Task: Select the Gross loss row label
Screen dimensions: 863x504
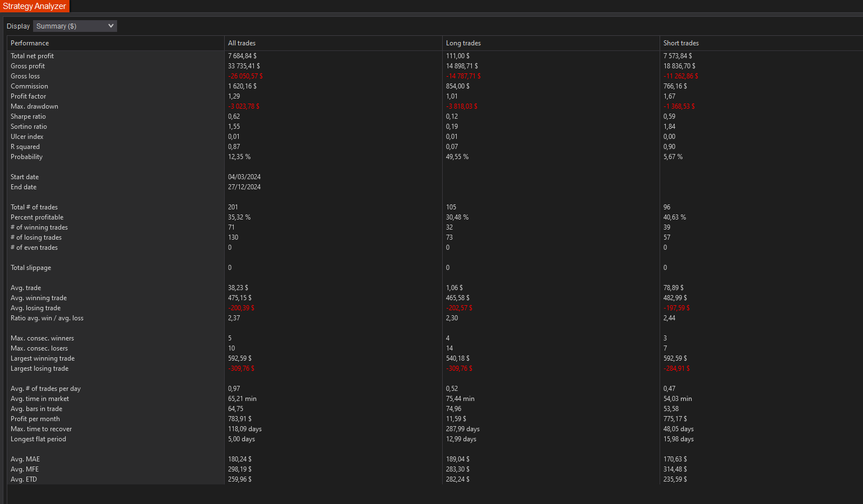Action: tap(25, 76)
